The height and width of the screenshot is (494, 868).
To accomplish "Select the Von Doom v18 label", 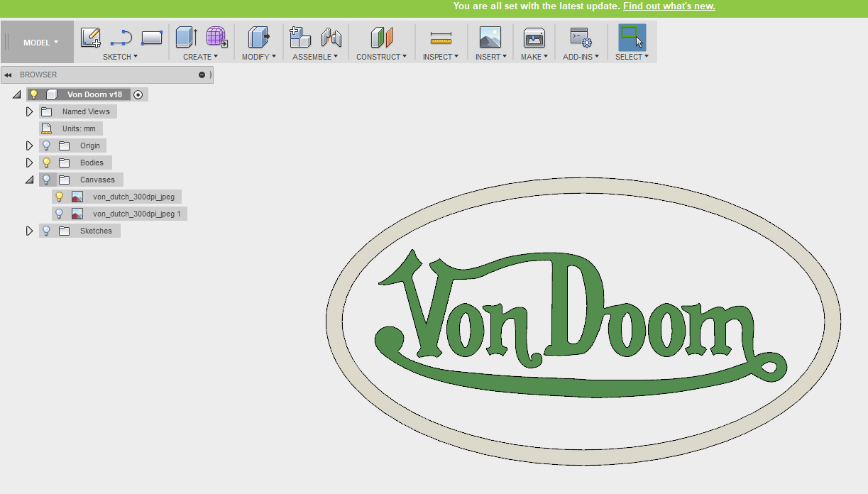I will 97,94.
